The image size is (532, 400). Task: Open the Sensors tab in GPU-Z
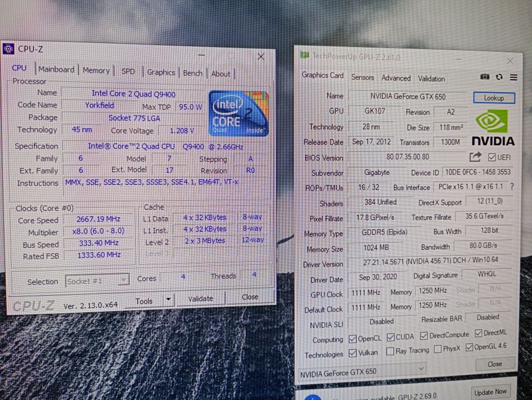click(362, 77)
